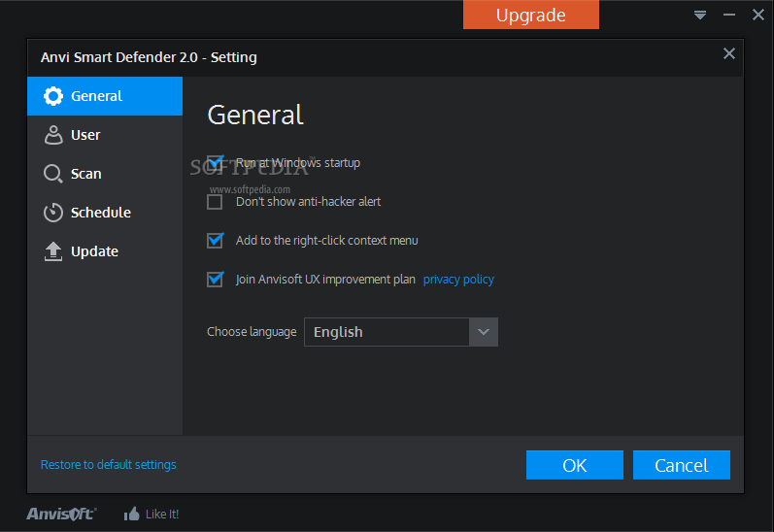Viewport: 774px width, 532px height.
Task: Click the Run at Windows startup label
Action: point(297,162)
